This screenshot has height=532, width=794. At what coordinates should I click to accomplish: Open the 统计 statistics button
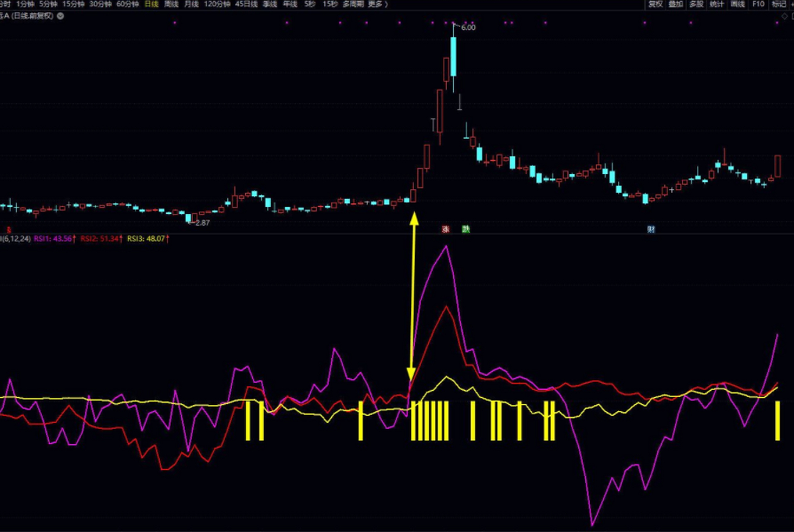click(x=717, y=4)
